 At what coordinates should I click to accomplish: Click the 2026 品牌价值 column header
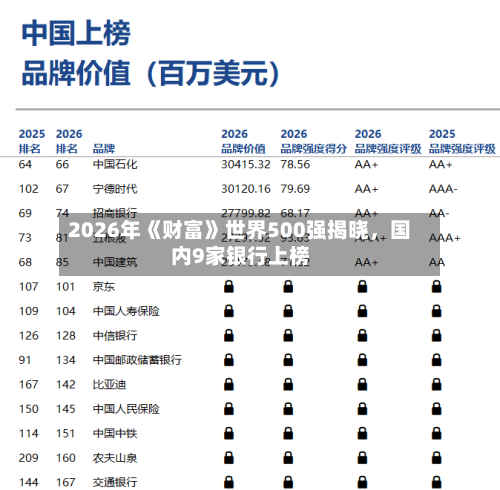pyautogui.click(x=243, y=141)
